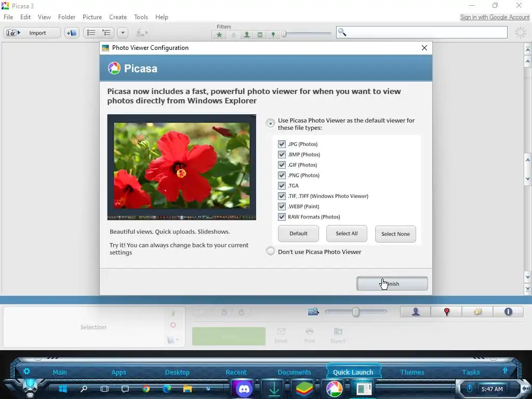Click the hibiscus flower preview image
This screenshot has width=532, height=399.
coord(181,167)
